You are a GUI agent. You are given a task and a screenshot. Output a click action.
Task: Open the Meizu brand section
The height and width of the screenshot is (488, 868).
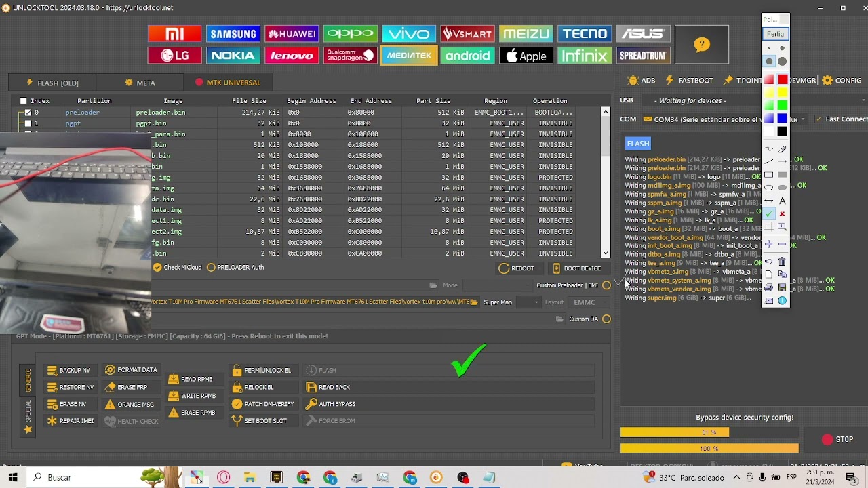[526, 34]
